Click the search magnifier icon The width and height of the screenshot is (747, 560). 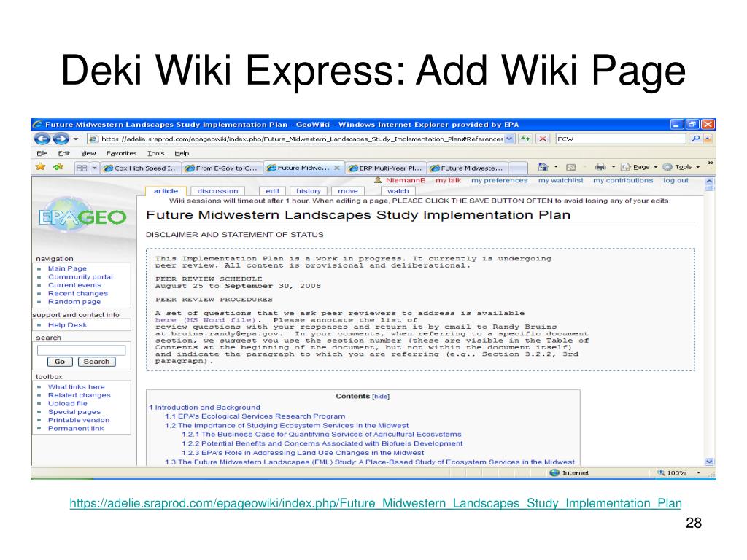(696, 139)
